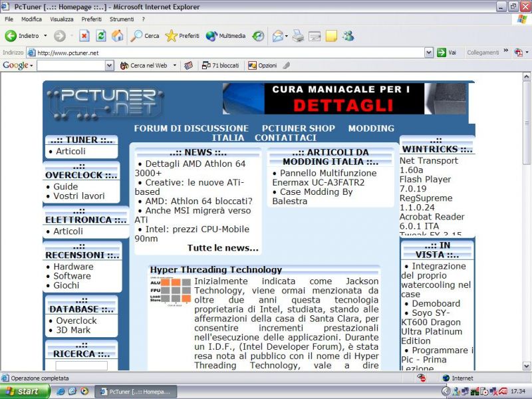Click the Cerca nel Web button
532x399 pixels.
(x=144, y=65)
